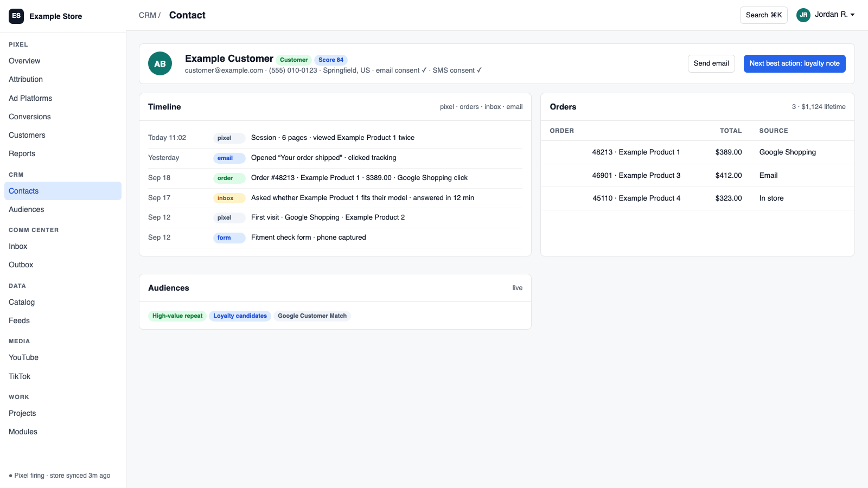
Task: Go to the CRM breadcrumb link
Action: pyautogui.click(x=147, y=15)
